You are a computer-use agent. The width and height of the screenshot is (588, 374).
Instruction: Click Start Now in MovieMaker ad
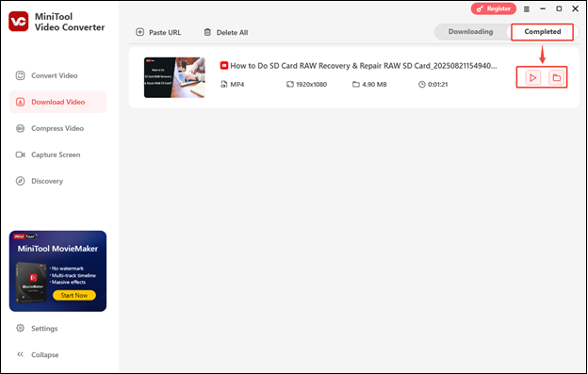(74, 295)
